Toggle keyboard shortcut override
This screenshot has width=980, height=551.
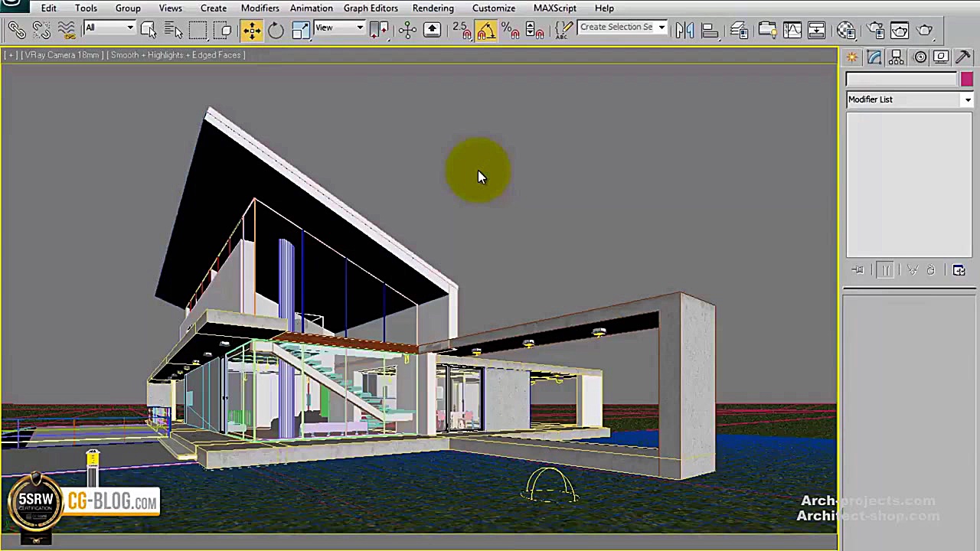tap(432, 30)
